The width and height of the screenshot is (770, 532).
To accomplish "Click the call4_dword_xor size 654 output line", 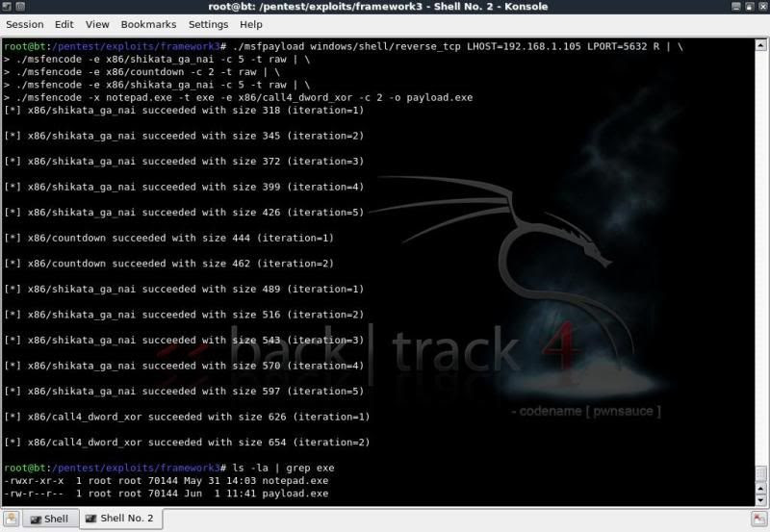I will tap(187, 443).
